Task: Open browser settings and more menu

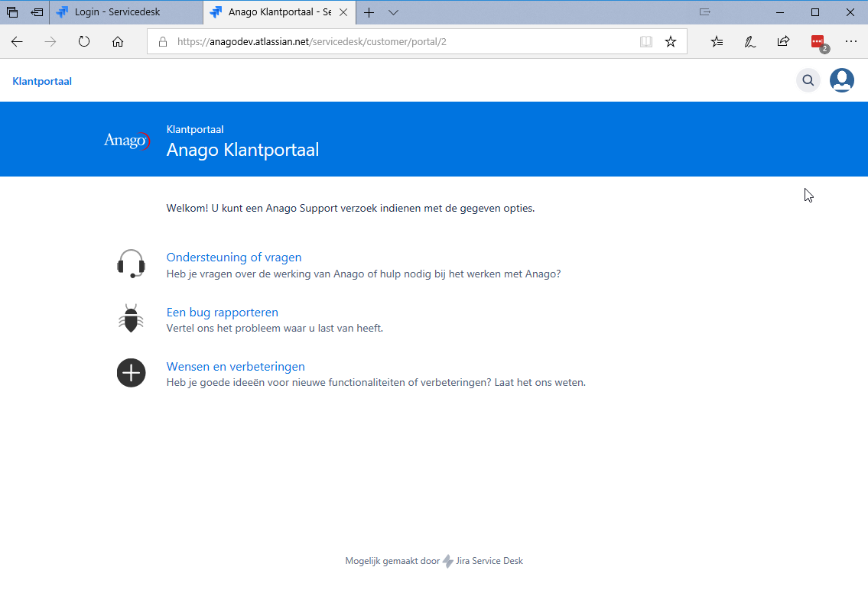Action: pos(851,41)
